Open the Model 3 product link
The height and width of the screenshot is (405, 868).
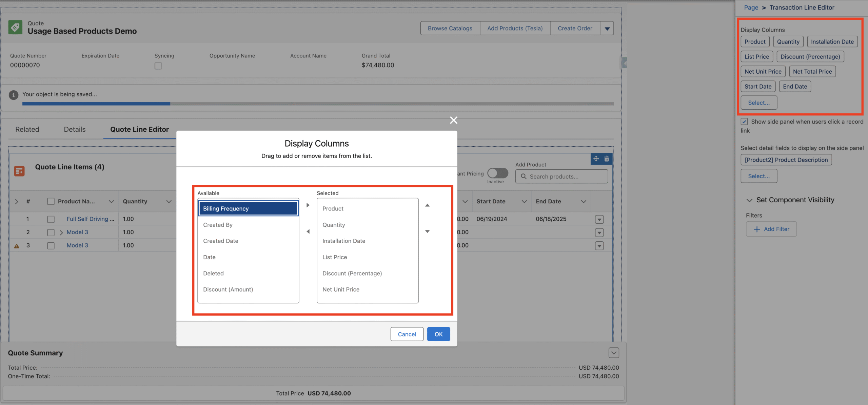click(77, 232)
